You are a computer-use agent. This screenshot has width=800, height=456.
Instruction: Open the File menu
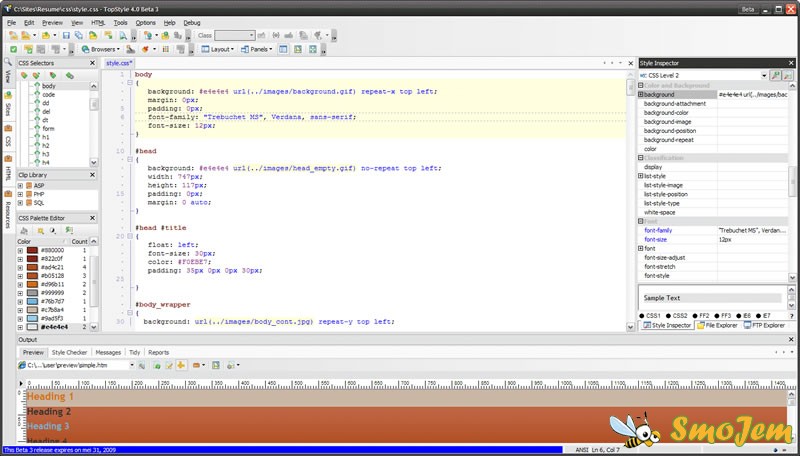[x=11, y=22]
